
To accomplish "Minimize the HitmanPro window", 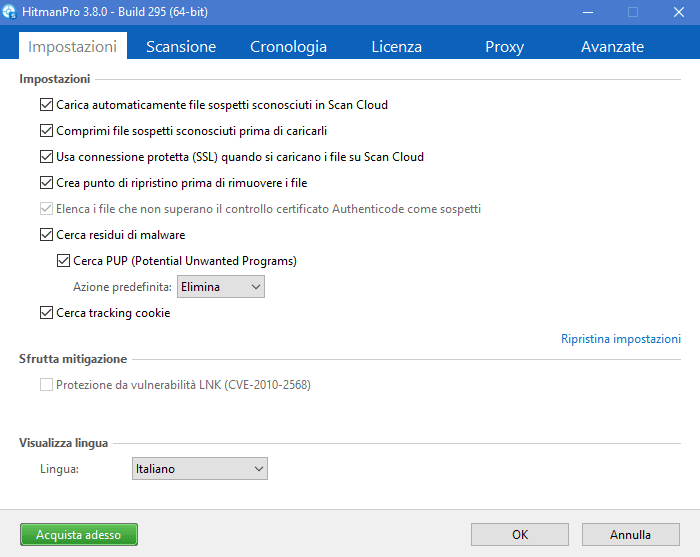I will pyautogui.click(x=585, y=12).
